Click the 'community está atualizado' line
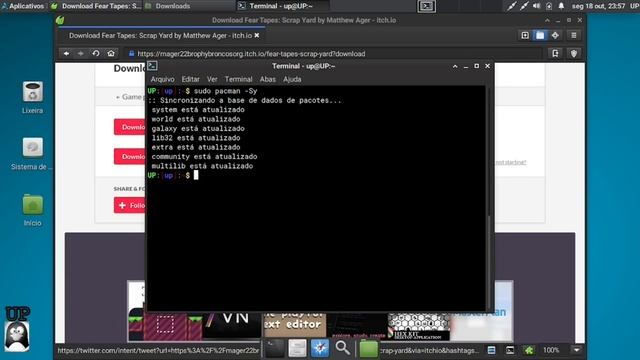The width and height of the screenshot is (640, 360). tap(204, 156)
